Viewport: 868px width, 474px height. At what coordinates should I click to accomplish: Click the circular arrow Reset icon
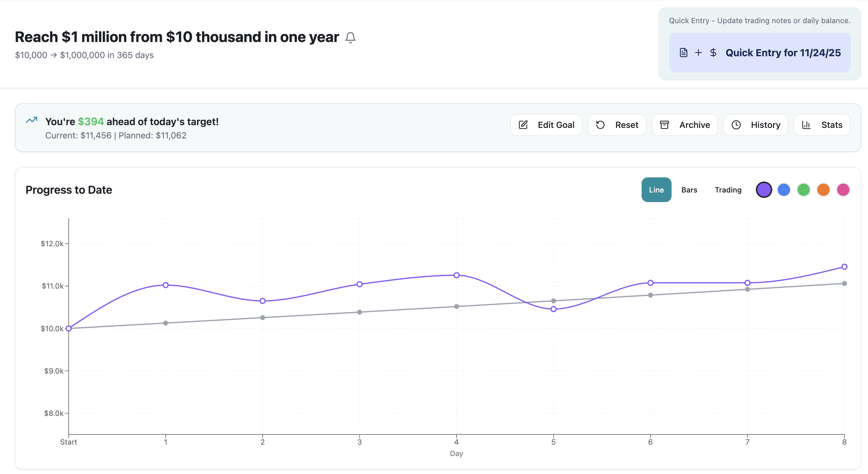pyautogui.click(x=600, y=125)
